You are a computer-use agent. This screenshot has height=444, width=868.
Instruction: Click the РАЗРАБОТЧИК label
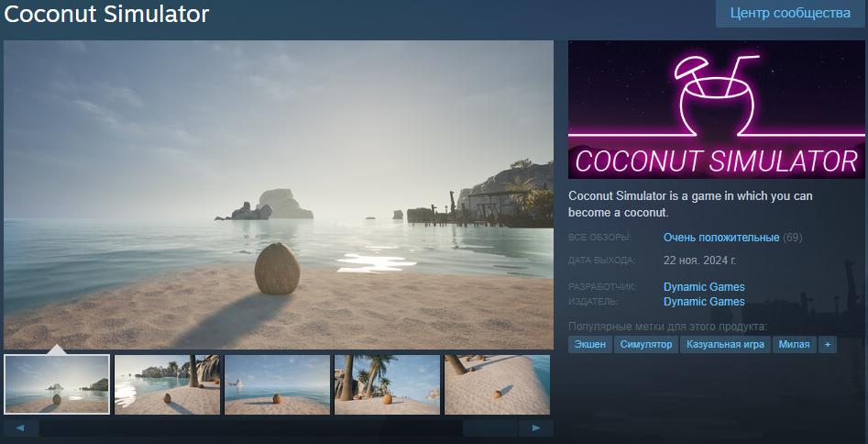[x=601, y=287]
